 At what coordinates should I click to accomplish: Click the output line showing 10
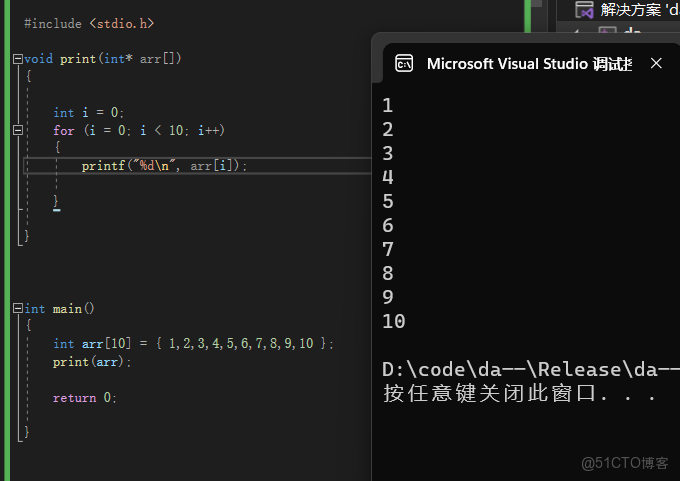[x=393, y=322]
